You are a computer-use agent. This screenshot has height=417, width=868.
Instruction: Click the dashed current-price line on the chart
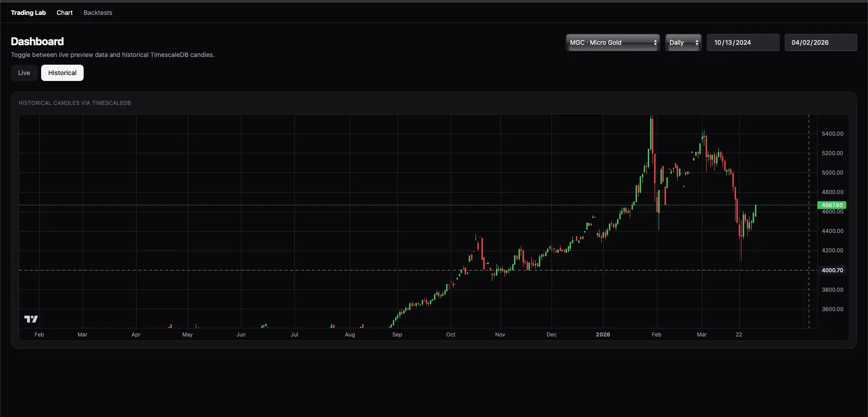coord(407,205)
